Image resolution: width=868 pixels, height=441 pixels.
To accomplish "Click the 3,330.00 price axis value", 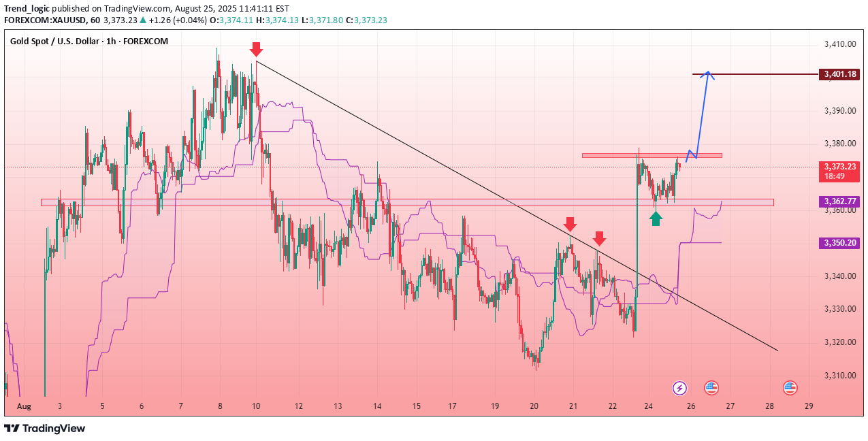I will (839, 309).
